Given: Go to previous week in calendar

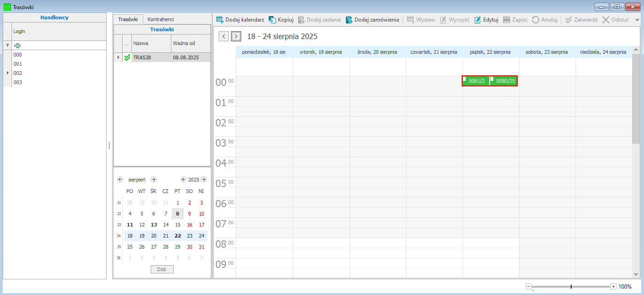Looking at the screenshot, I should (x=224, y=36).
